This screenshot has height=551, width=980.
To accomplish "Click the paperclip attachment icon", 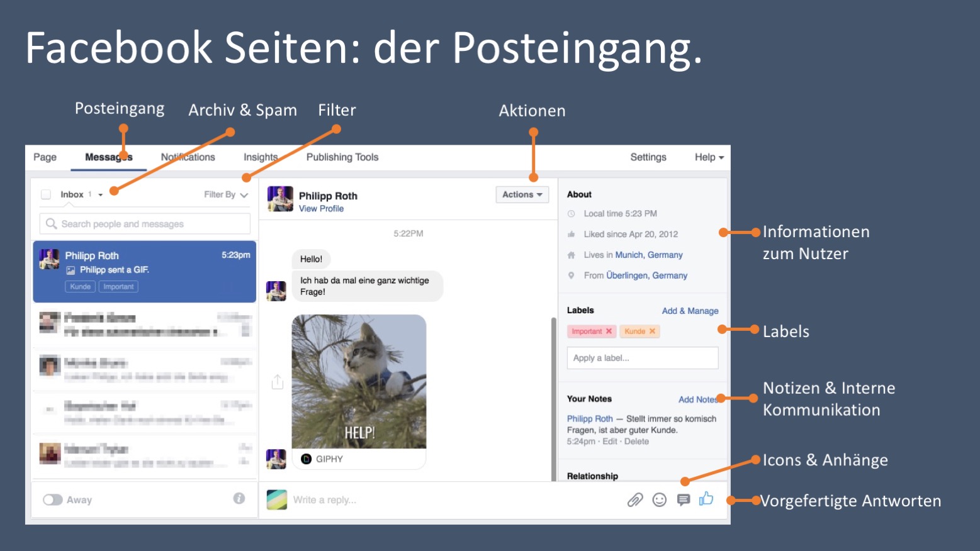I will [x=635, y=500].
